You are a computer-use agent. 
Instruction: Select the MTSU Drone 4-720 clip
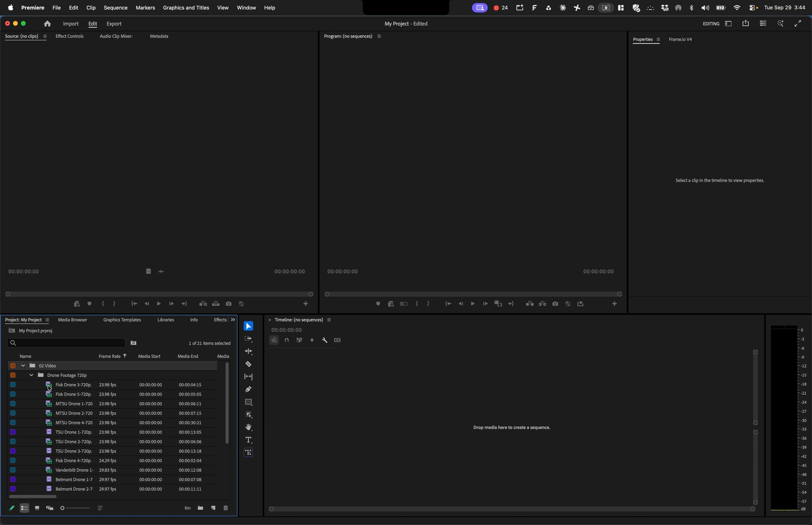(x=74, y=423)
